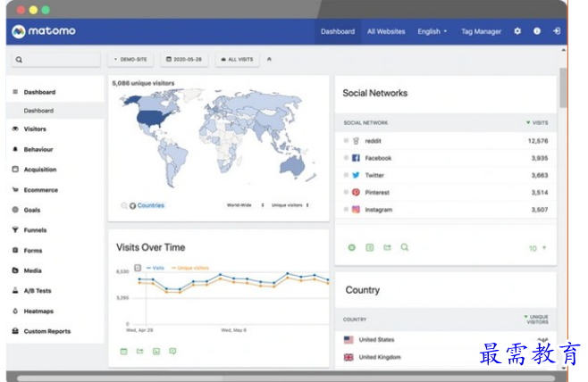Click second green icon in Social Networks footer
The height and width of the screenshot is (382, 588).
pyautogui.click(x=370, y=247)
